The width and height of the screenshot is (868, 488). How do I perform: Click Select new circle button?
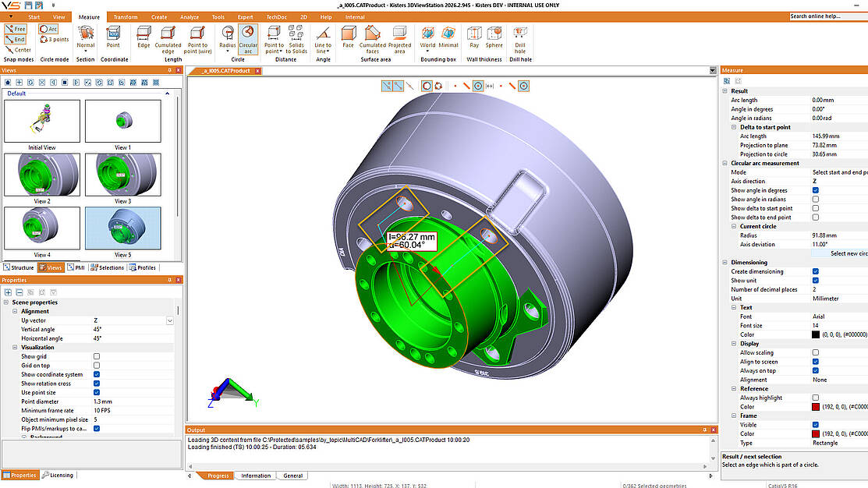pyautogui.click(x=840, y=253)
